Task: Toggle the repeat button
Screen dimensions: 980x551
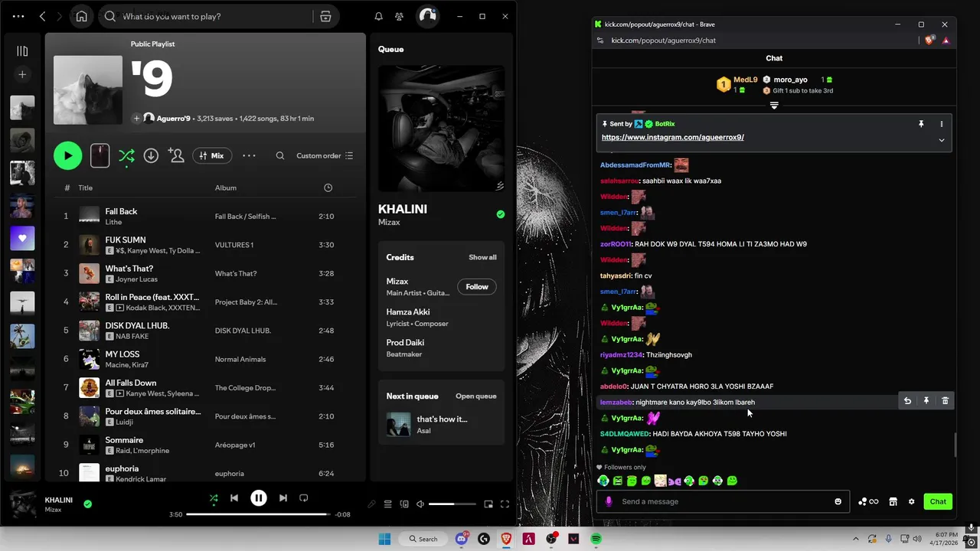Action: 303,498
